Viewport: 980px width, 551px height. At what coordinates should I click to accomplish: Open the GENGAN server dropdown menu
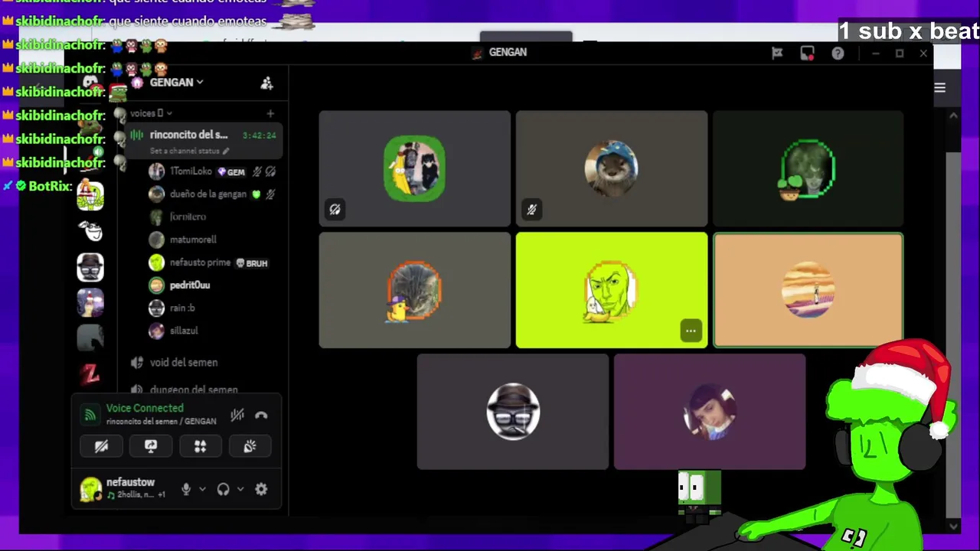click(176, 82)
